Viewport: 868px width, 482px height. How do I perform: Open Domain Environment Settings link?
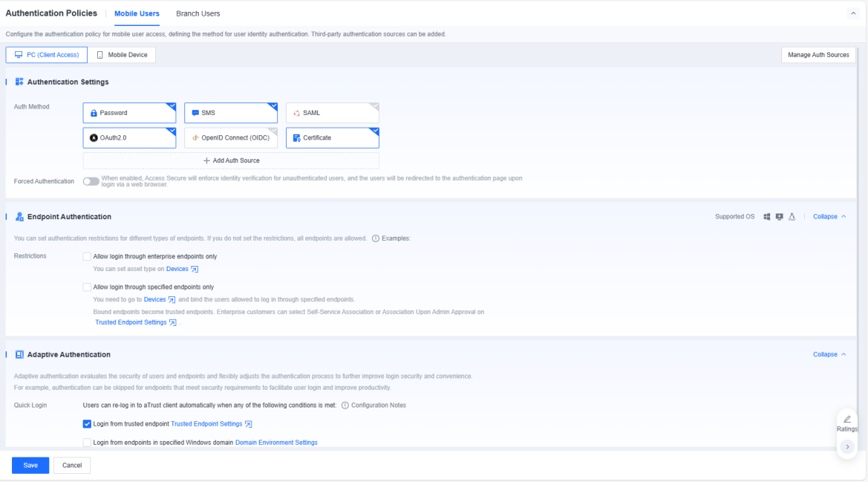click(276, 443)
